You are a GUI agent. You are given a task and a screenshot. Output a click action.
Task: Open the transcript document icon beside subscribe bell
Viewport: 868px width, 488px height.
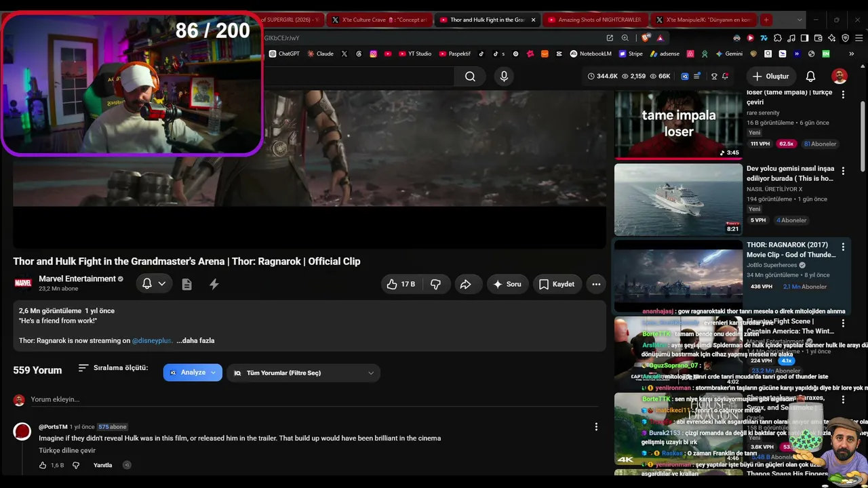[x=186, y=285]
